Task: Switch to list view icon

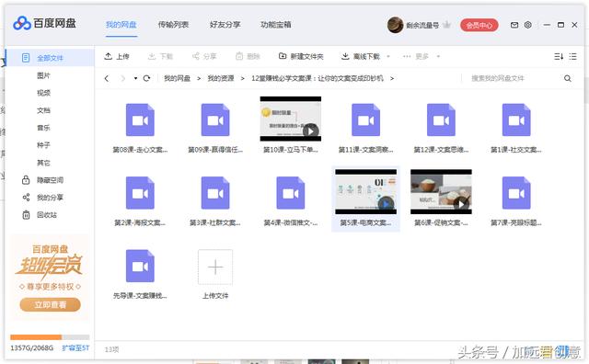Action: point(572,56)
